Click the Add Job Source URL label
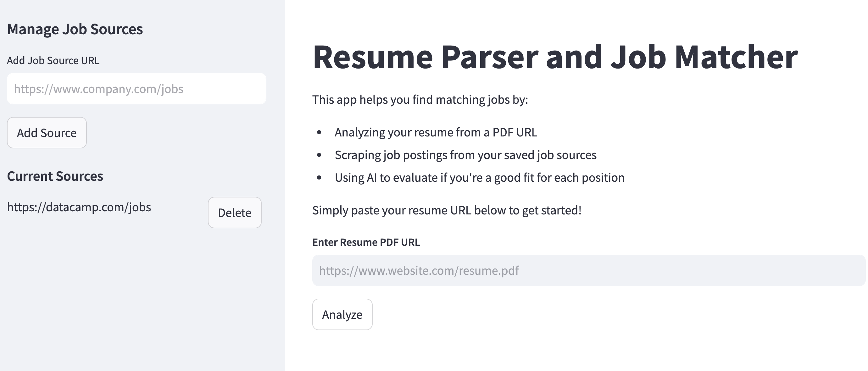 [53, 61]
